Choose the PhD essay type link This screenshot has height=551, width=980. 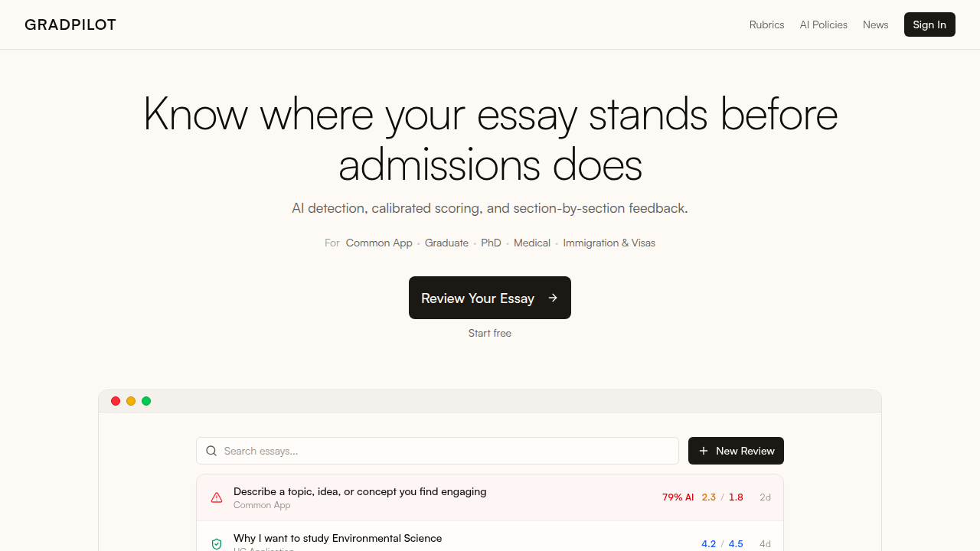point(491,243)
